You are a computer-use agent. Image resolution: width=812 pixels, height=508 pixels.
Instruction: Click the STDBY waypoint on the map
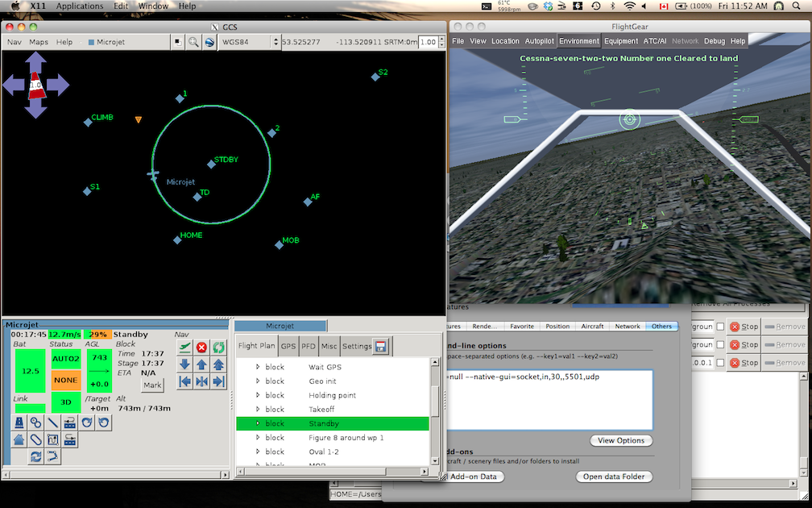[x=211, y=164]
